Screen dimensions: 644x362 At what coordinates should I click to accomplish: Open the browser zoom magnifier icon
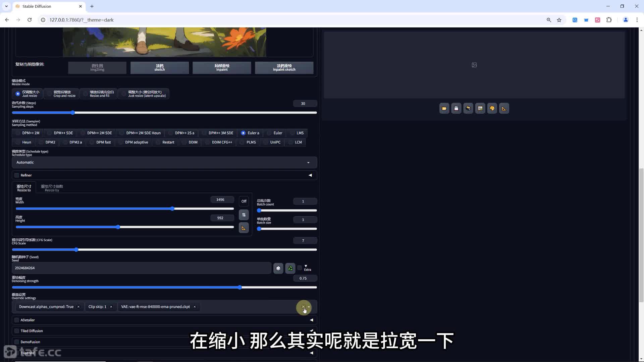point(549,20)
